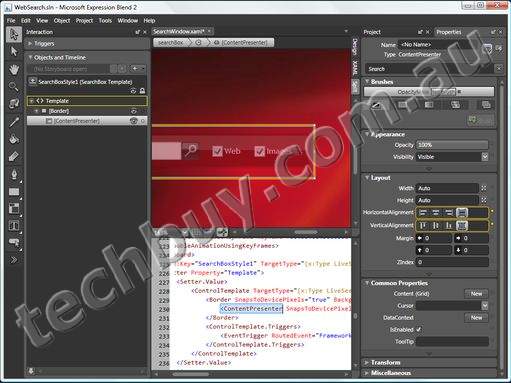511x383 pixels.
Task: Open the Project menu
Action: point(84,20)
